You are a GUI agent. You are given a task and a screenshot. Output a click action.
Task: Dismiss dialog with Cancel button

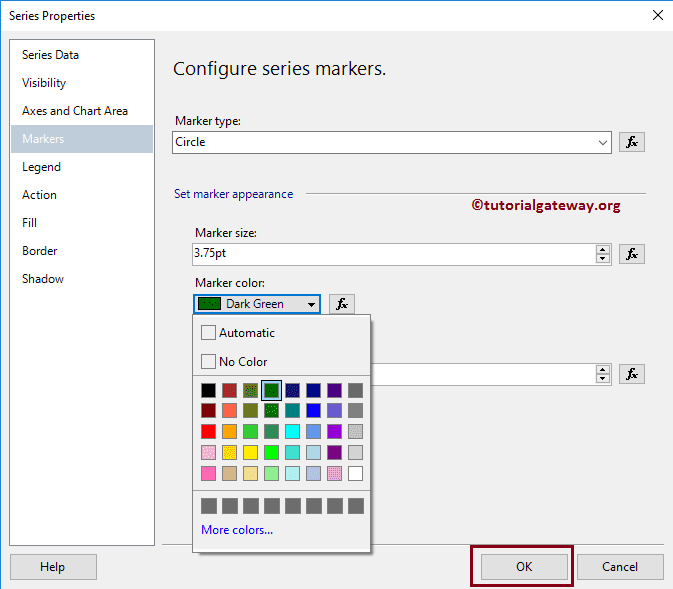[x=620, y=567]
